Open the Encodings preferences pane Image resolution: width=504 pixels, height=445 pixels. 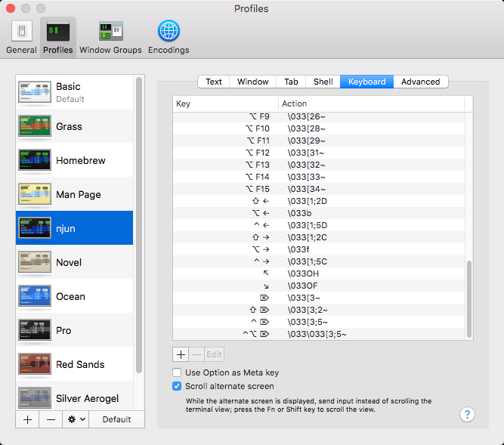pos(169,37)
